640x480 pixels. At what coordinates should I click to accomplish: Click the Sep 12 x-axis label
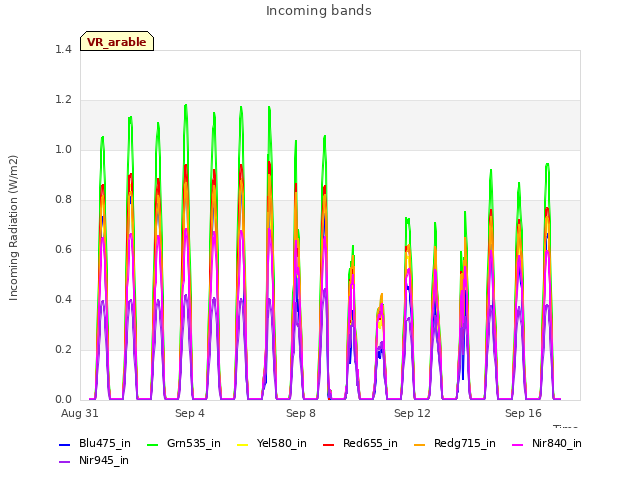click(412, 413)
